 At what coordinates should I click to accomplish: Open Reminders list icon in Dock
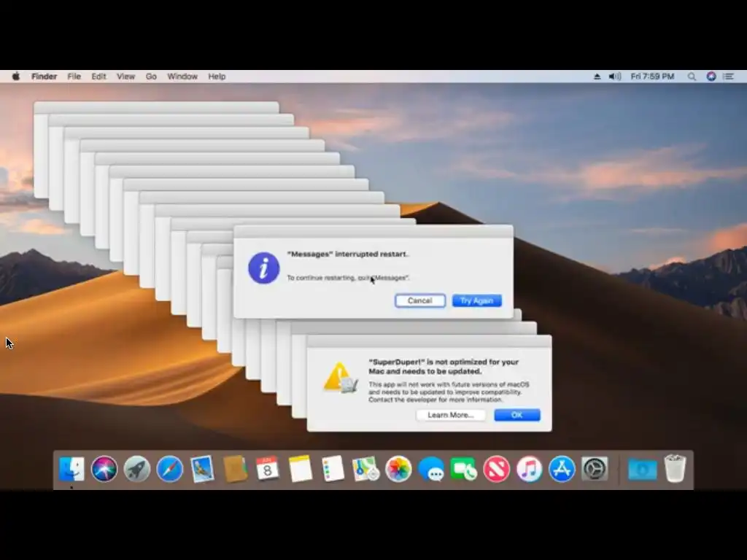333,469
